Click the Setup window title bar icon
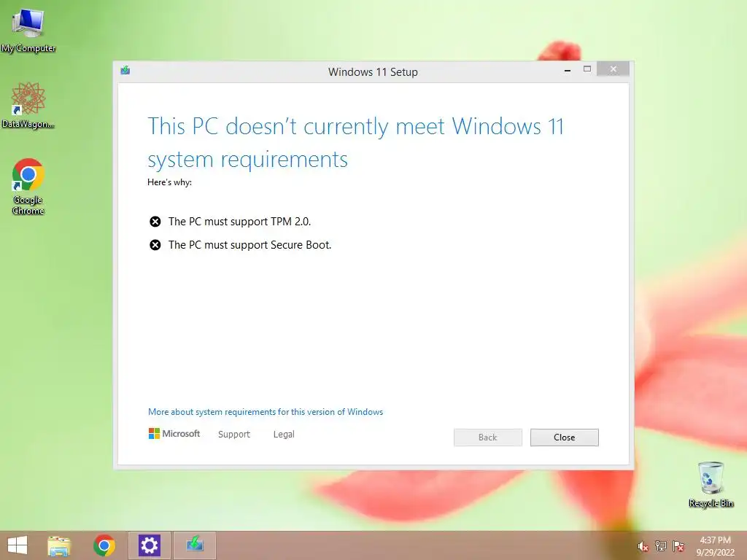Screen dimensions: 747x560 click(125, 71)
